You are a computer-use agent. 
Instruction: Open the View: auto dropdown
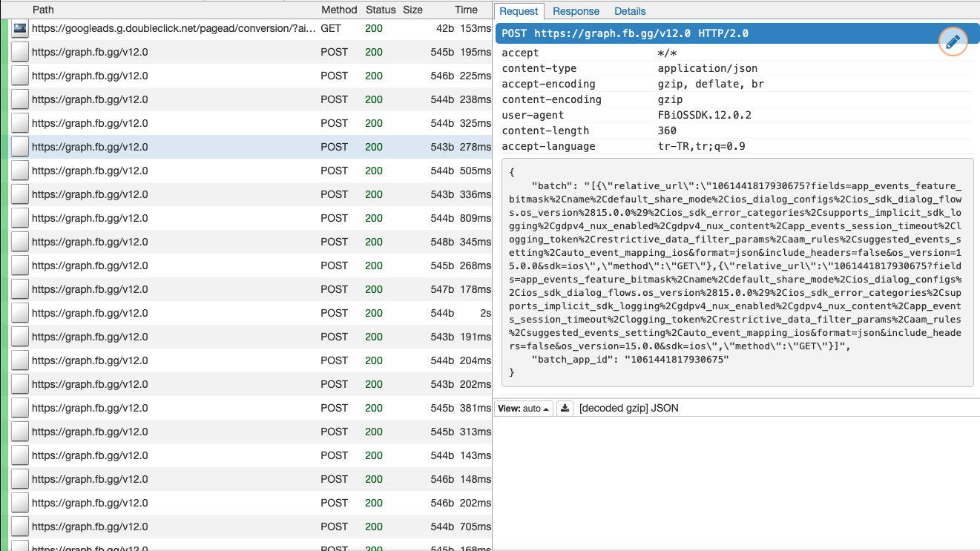pos(523,408)
